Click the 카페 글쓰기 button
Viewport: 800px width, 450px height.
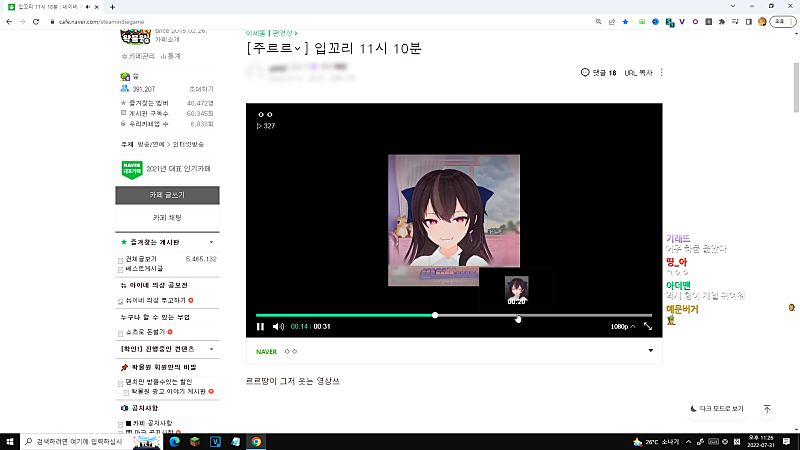pyautogui.click(x=167, y=195)
